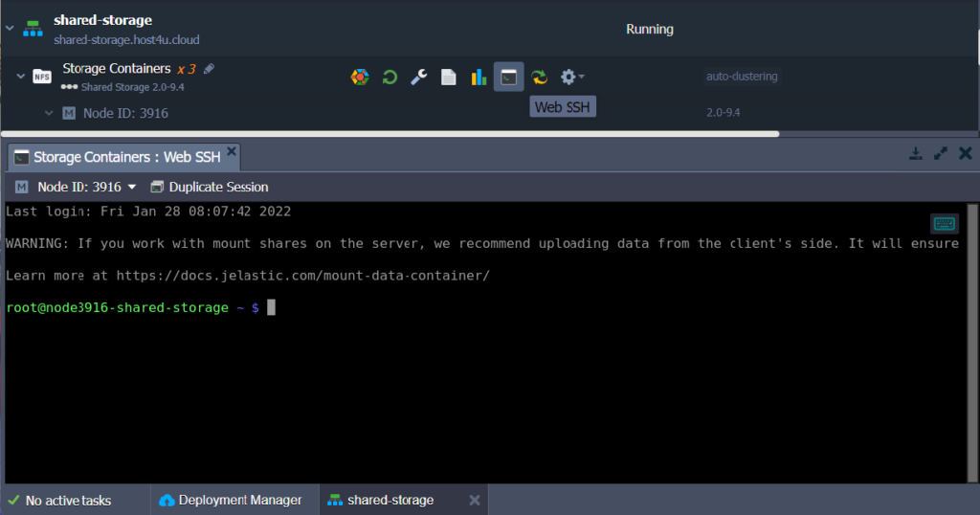Open the Set Load Alerts colorful icon
Screen dimensions: 980x515
(360, 77)
